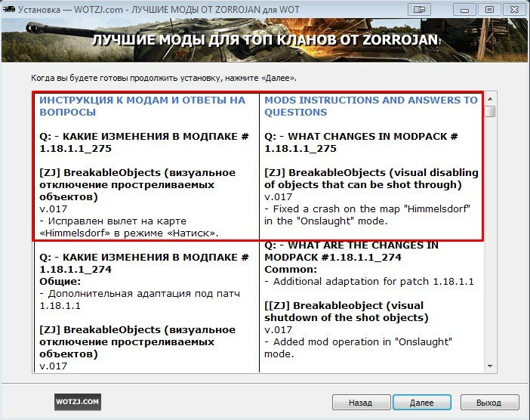
Task: Click the scrollbar up arrow
Action: [x=490, y=98]
